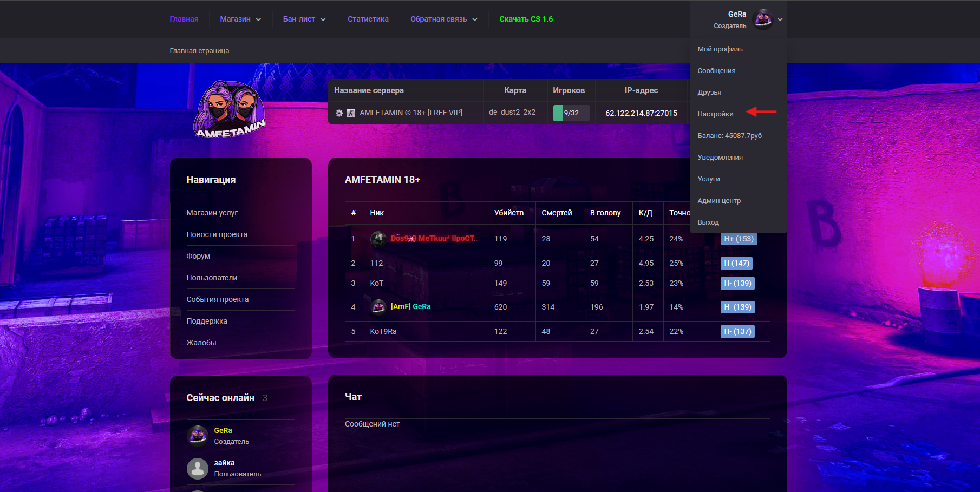
Task: Click GeRa avatar in online list
Action: point(198,436)
